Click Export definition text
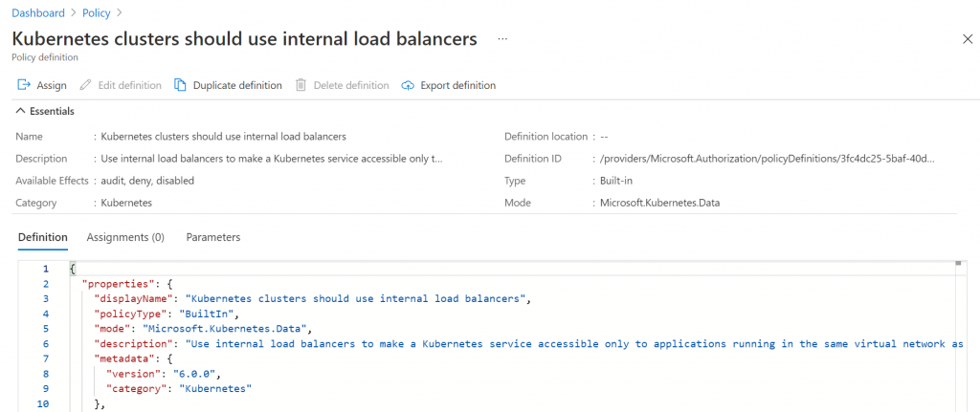Image resolution: width=980 pixels, height=412 pixels. pos(458,85)
